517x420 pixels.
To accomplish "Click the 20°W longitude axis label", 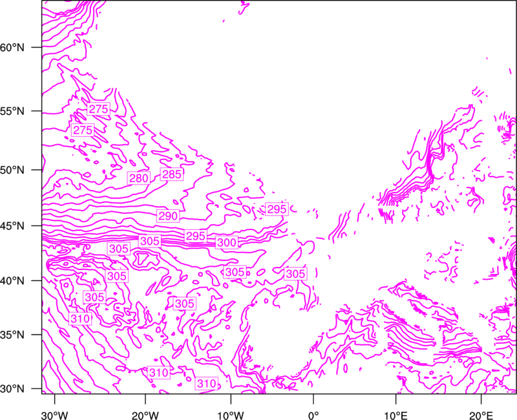I will 145,415.
